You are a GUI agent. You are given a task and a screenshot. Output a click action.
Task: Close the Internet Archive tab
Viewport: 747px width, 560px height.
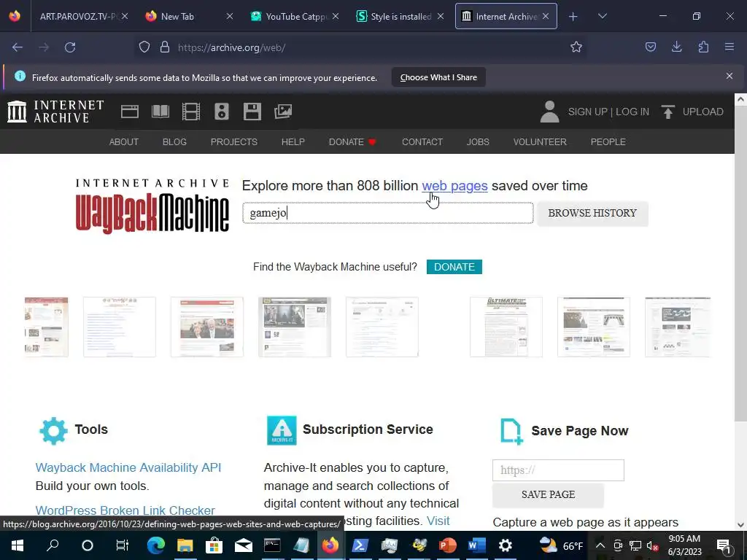pyautogui.click(x=546, y=16)
